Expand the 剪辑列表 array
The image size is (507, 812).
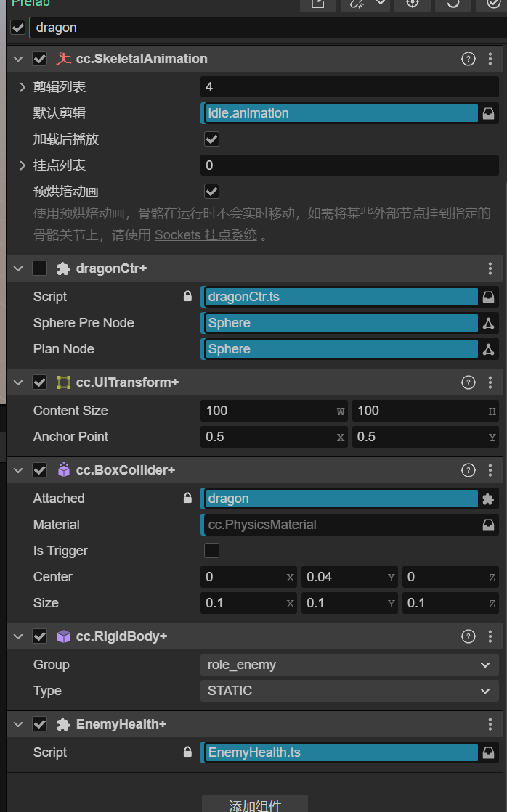[23, 87]
